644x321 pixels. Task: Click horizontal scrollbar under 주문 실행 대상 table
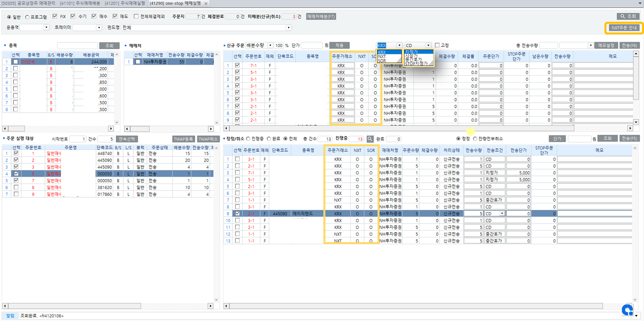[x=74, y=306]
